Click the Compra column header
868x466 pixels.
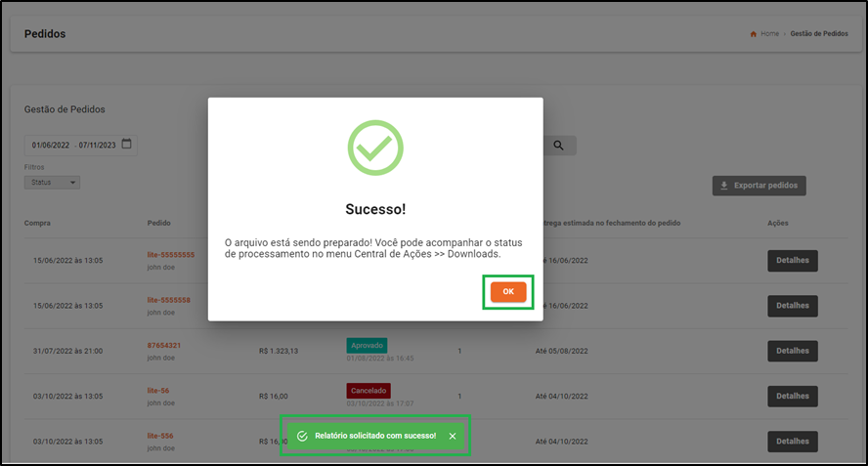point(37,223)
